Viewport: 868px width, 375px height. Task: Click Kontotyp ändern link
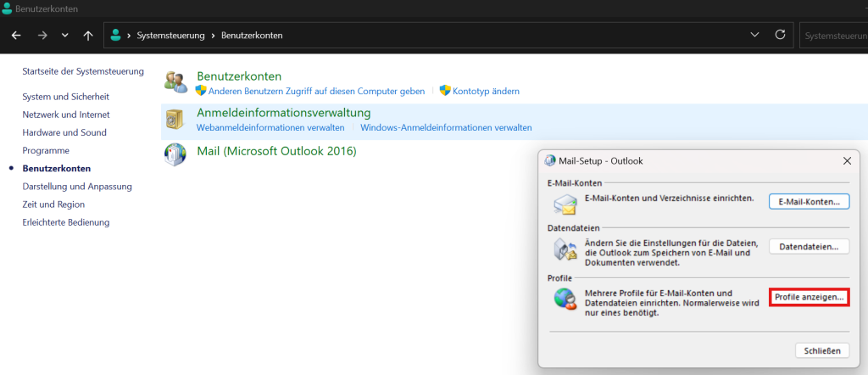click(486, 91)
